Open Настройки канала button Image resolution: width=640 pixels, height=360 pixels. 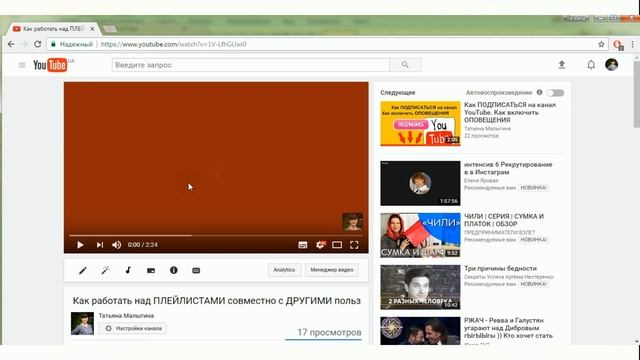[x=133, y=328]
